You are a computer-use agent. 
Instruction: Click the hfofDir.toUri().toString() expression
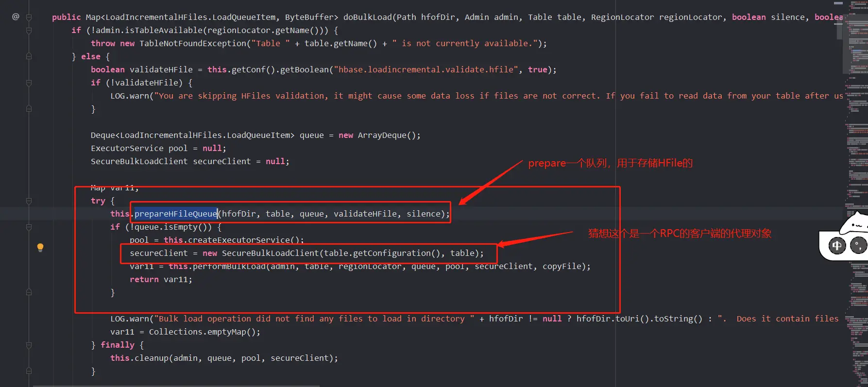(640, 319)
